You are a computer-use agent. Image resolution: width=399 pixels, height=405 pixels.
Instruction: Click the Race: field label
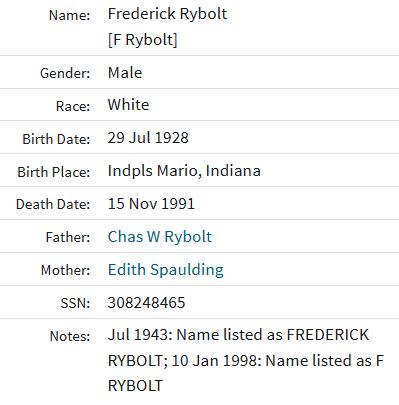(73, 106)
